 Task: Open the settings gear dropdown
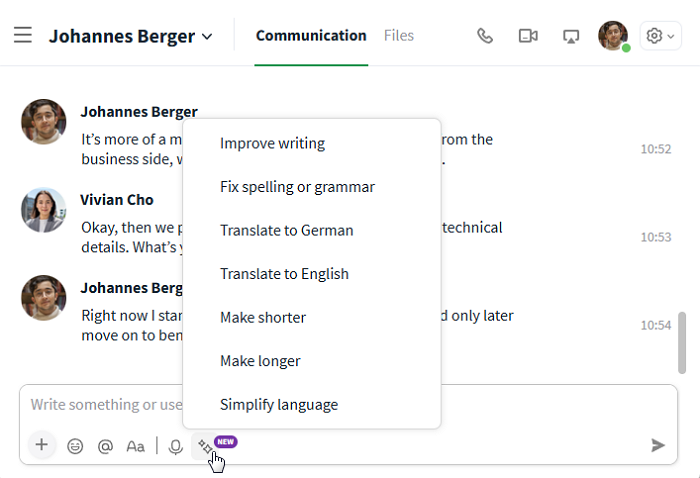pos(660,36)
